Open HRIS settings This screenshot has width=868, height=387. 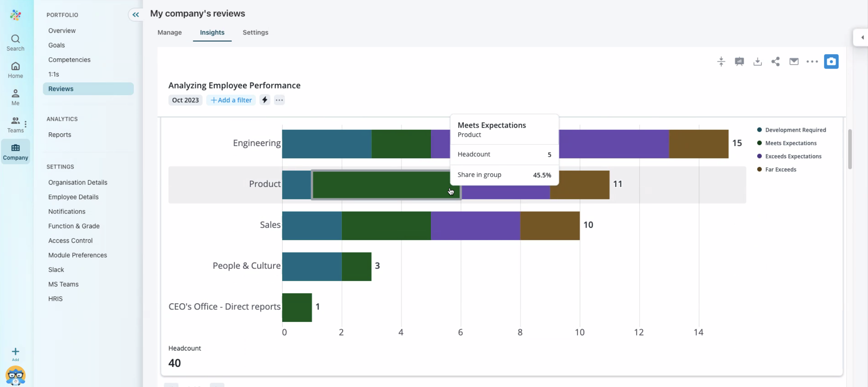click(x=55, y=299)
